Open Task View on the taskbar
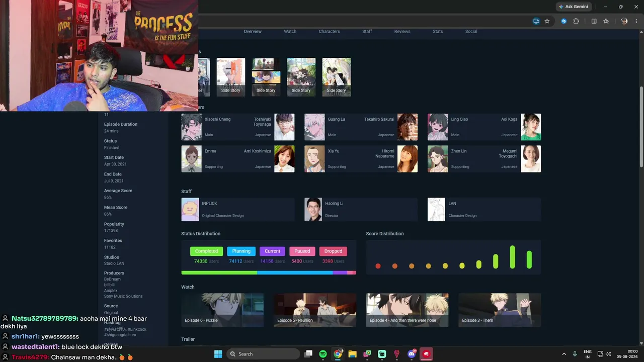Image resolution: width=644 pixels, height=362 pixels. (308, 354)
